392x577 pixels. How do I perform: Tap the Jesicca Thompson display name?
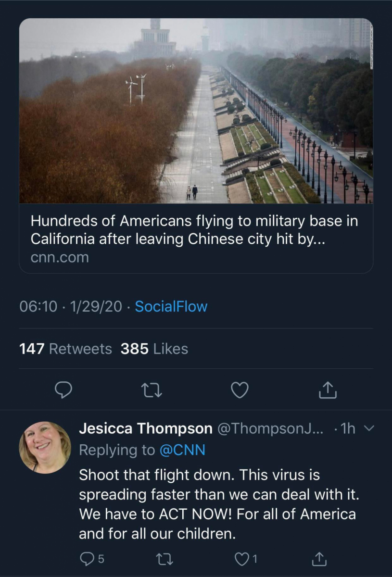pyautogui.click(x=145, y=428)
